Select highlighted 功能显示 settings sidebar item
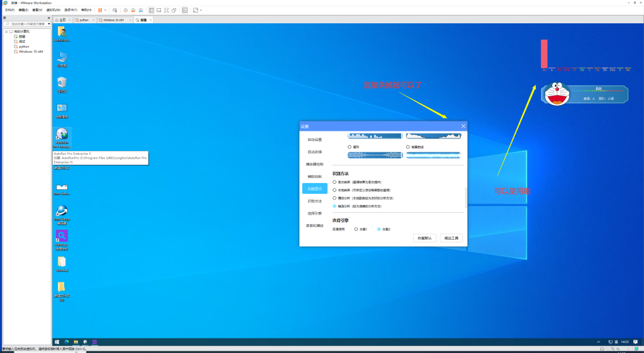Image resolution: width=644 pixels, height=353 pixels. [x=314, y=189]
